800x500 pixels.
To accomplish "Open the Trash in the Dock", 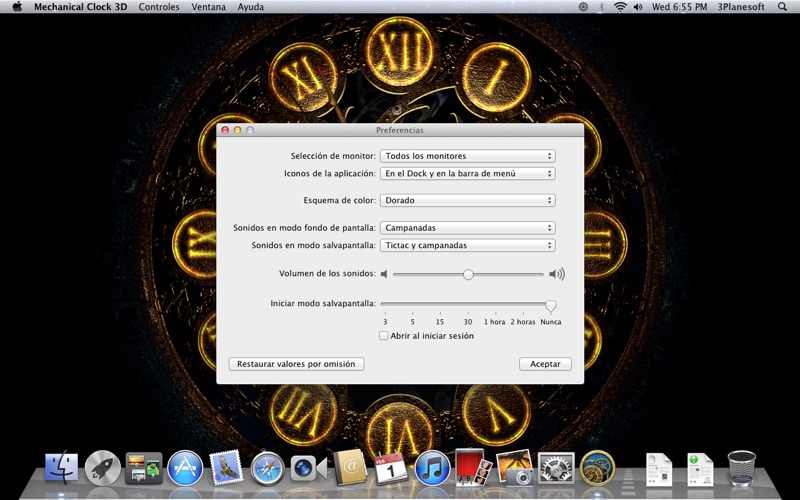I will coord(741,468).
